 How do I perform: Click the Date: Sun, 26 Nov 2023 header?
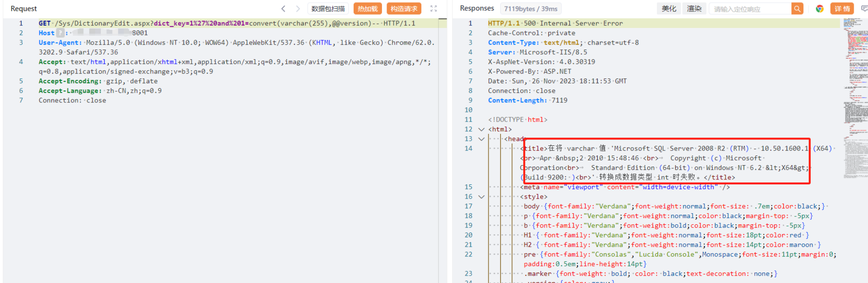pyautogui.click(x=557, y=81)
